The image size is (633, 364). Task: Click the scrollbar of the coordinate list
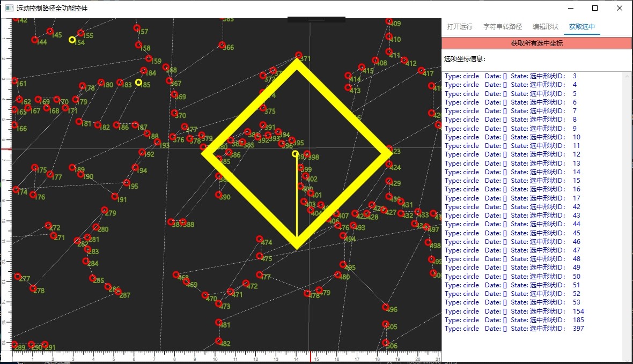tap(627, 216)
